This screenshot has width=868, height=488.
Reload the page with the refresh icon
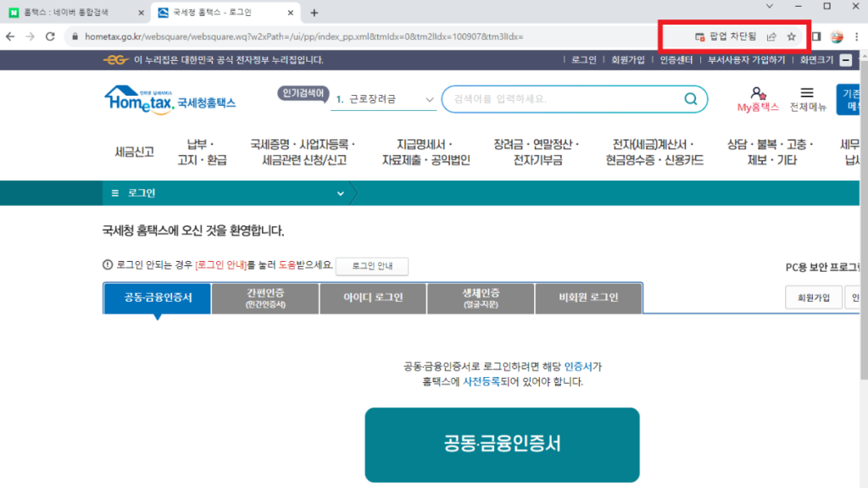tap(50, 36)
